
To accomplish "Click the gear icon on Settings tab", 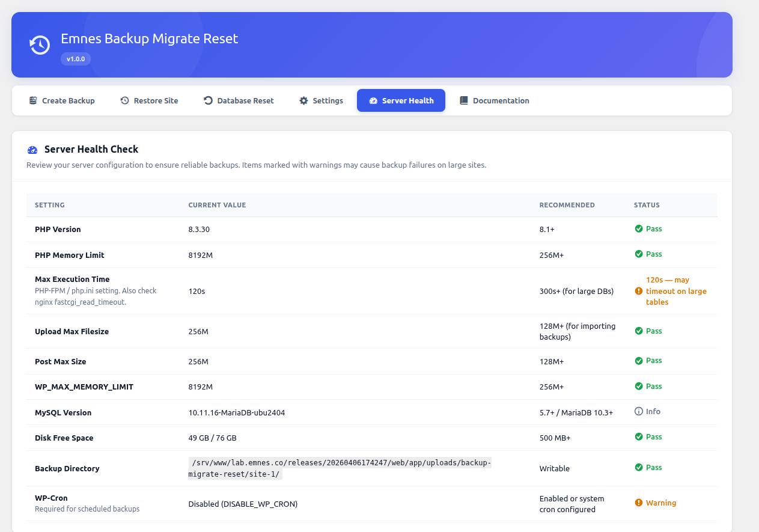I will tap(303, 100).
